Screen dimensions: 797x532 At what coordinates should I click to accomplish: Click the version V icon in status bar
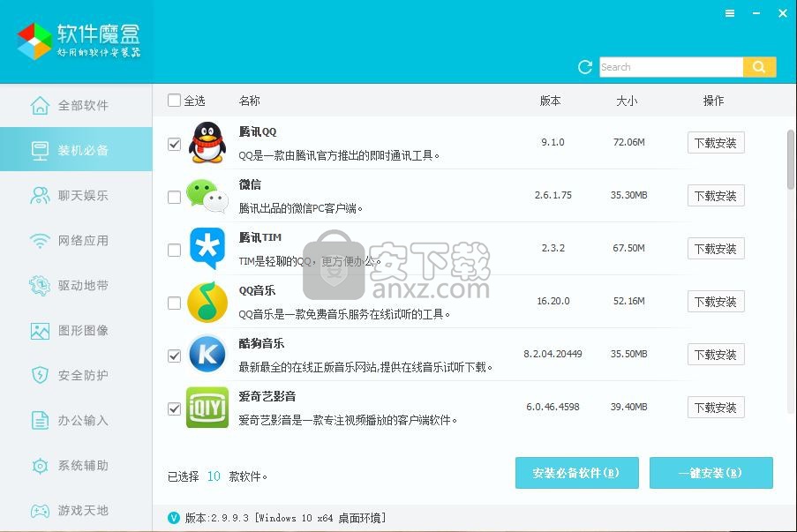coord(173,518)
